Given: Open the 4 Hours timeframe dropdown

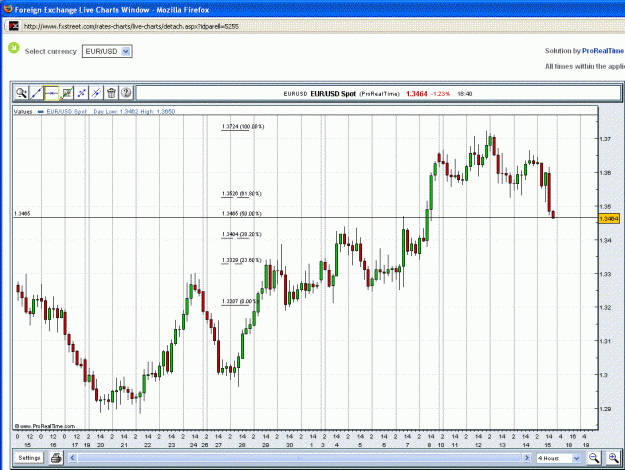Looking at the screenshot, I should (x=558, y=458).
